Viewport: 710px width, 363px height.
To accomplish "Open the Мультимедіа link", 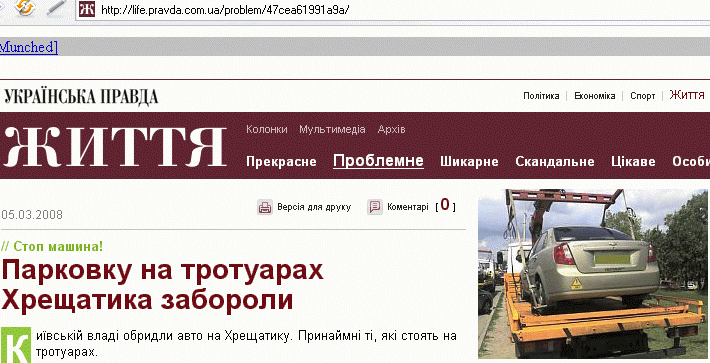I will click(x=332, y=129).
